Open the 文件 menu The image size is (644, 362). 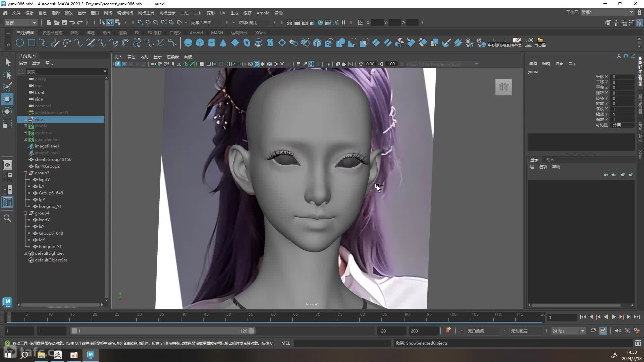coord(16,13)
